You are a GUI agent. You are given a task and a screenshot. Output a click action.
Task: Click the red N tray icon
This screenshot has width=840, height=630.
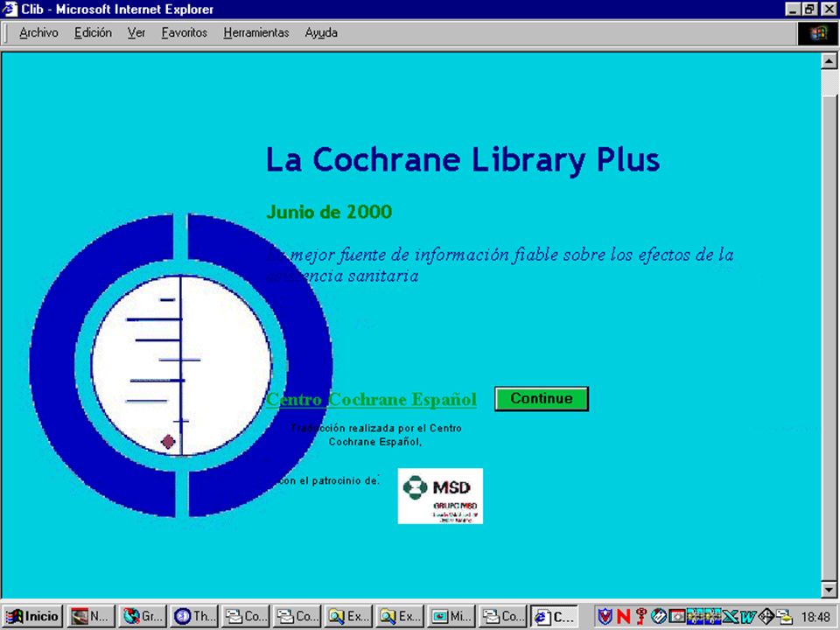624,616
